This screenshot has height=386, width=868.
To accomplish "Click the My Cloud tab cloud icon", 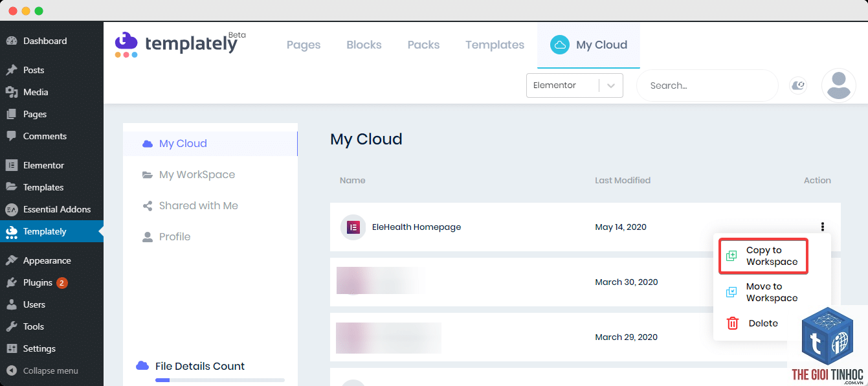I will 559,45.
